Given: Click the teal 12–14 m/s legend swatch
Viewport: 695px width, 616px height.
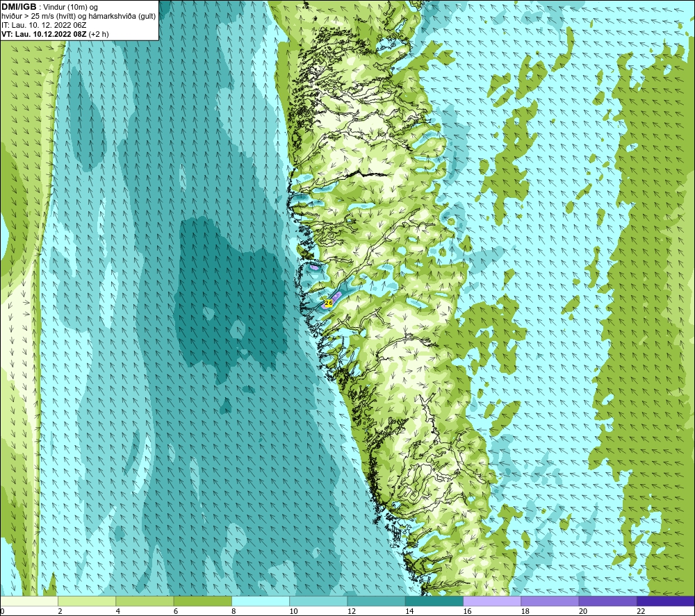Looking at the screenshot, I should (376, 601).
